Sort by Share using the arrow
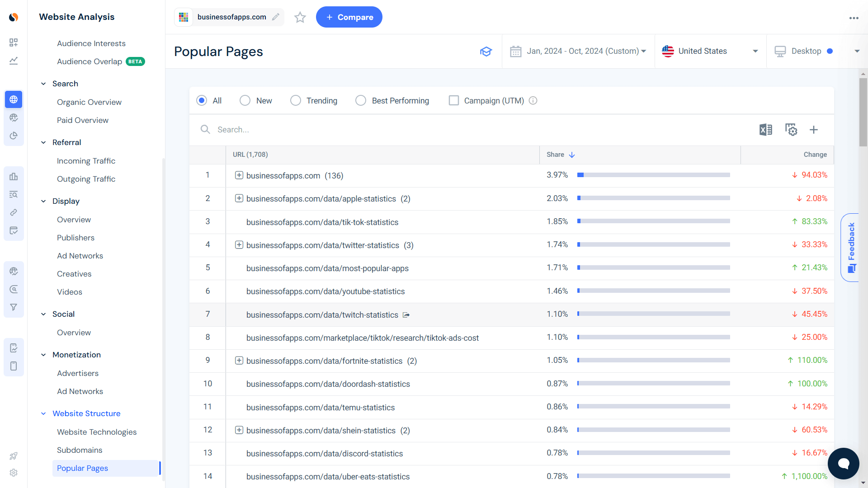868x488 pixels. point(572,155)
